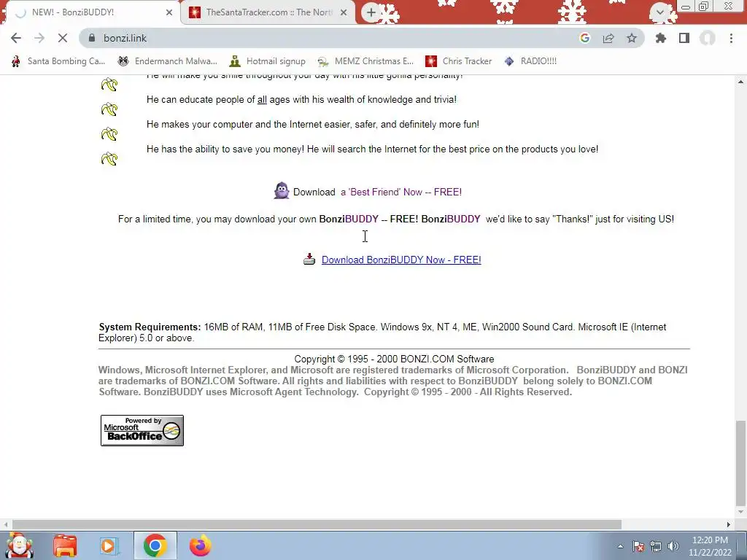Click banana icon beside 'easier, safer' line
Viewport: 747px width, 560px height.
coord(109,134)
